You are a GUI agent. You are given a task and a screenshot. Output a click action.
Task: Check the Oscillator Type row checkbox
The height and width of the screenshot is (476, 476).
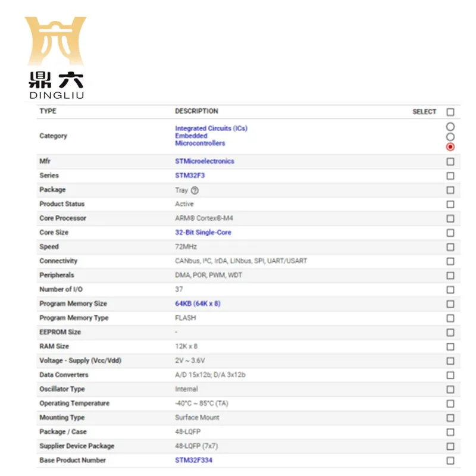pyautogui.click(x=450, y=390)
